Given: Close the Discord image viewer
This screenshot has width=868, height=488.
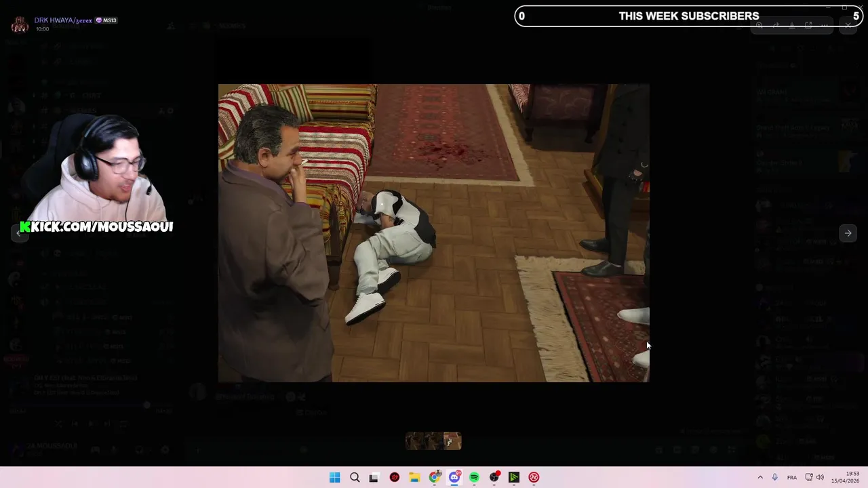Looking at the screenshot, I should pyautogui.click(x=848, y=26).
